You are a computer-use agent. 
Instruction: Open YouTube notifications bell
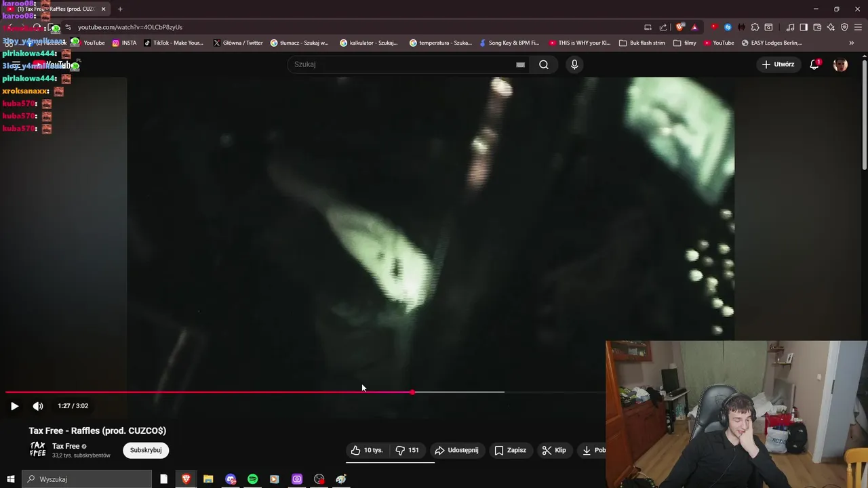point(814,64)
